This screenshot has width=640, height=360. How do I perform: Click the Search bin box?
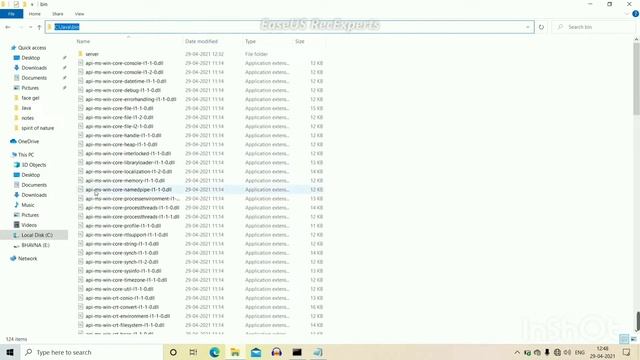coord(594,27)
